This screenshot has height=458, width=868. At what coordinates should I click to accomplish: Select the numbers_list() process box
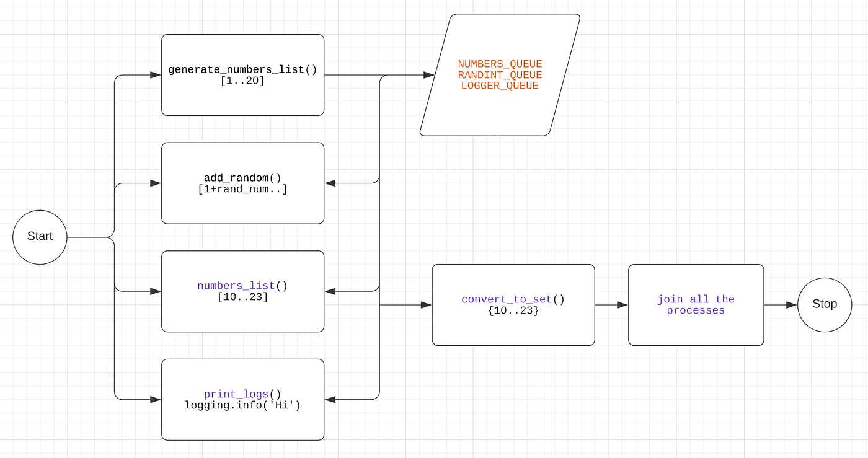pos(242,291)
